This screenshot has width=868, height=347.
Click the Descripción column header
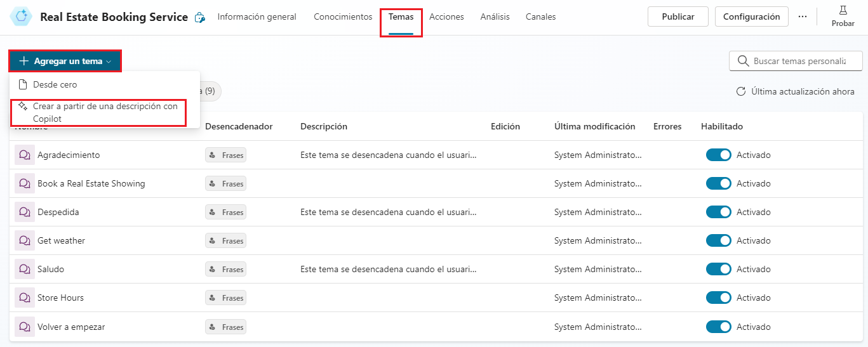324,126
